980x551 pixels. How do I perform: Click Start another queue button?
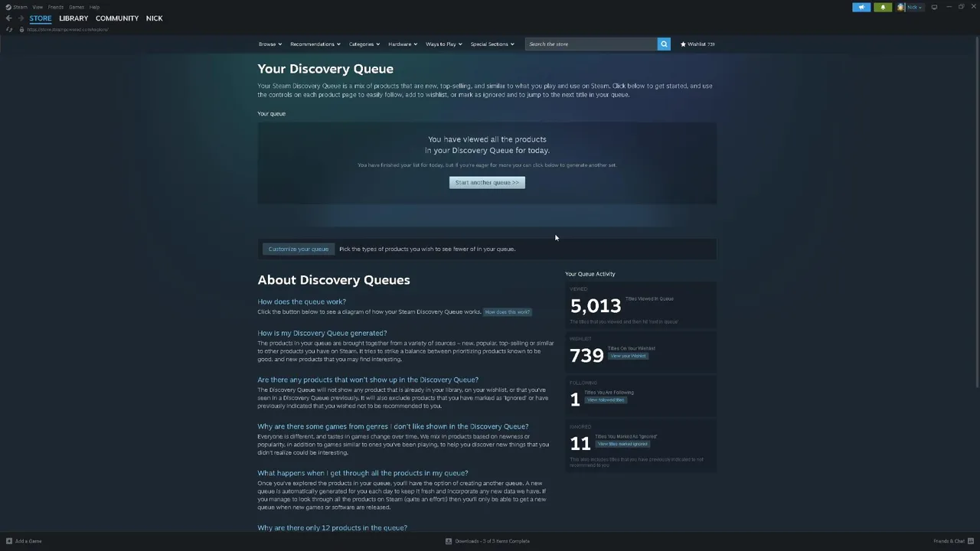click(x=487, y=182)
